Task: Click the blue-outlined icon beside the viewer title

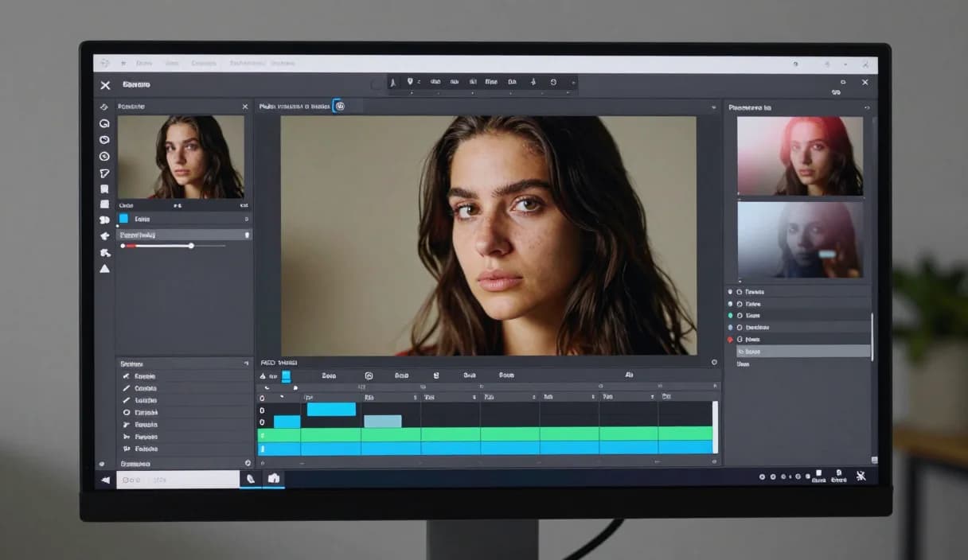Action: [338, 106]
